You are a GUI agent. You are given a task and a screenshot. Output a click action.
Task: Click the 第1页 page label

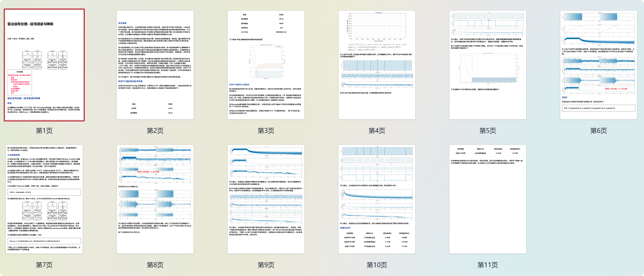pos(44,131)
